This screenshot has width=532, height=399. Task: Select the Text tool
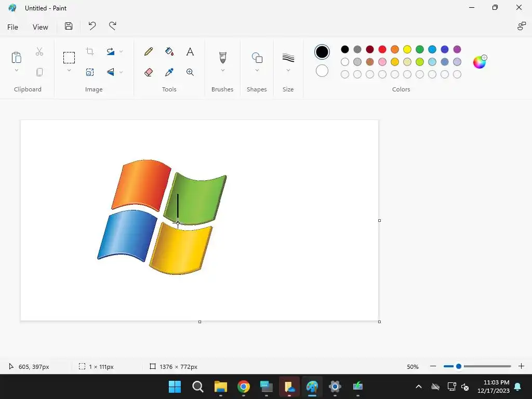click(x=190, y=51)
